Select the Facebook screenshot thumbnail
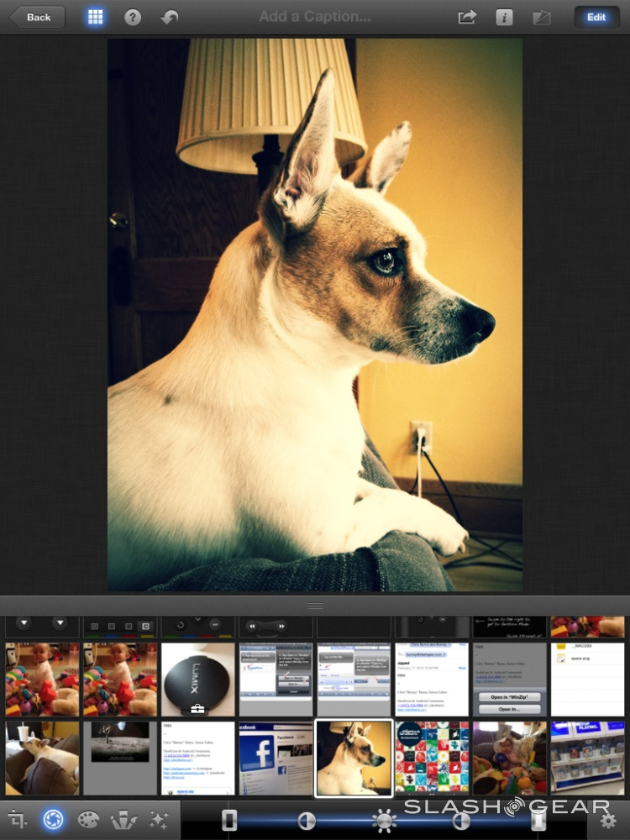This screenshot has width=630, height=840. point(276,758)
